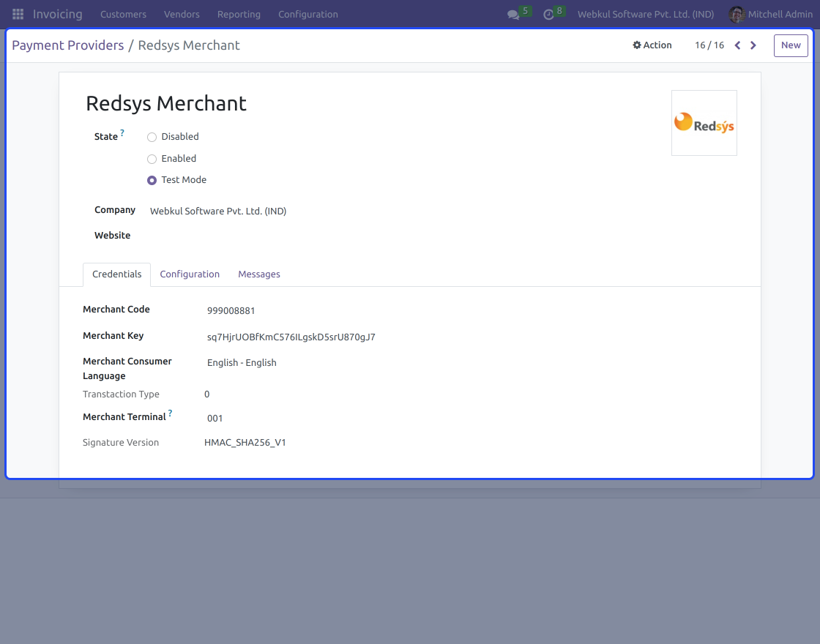
Task: Click the Invoicing app title
Action: 58,14
